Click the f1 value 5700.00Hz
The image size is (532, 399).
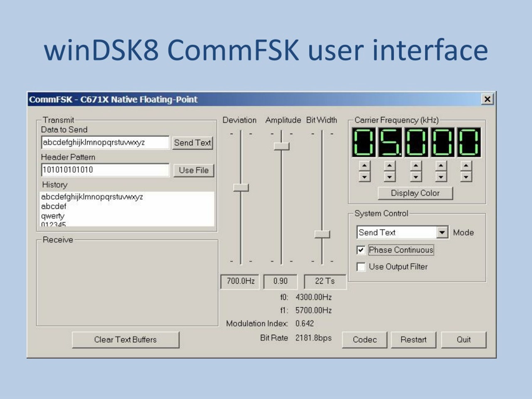tap(314, 310)
